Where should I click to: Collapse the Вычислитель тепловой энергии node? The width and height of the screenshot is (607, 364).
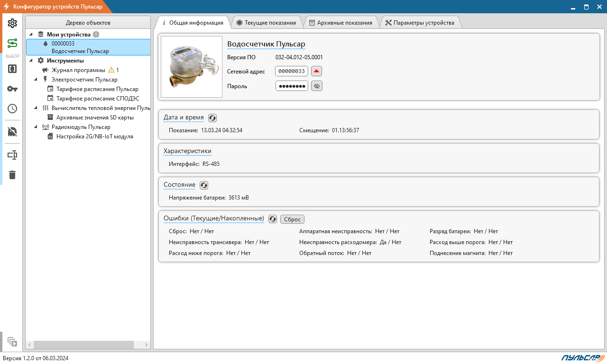tap(36, 108)
